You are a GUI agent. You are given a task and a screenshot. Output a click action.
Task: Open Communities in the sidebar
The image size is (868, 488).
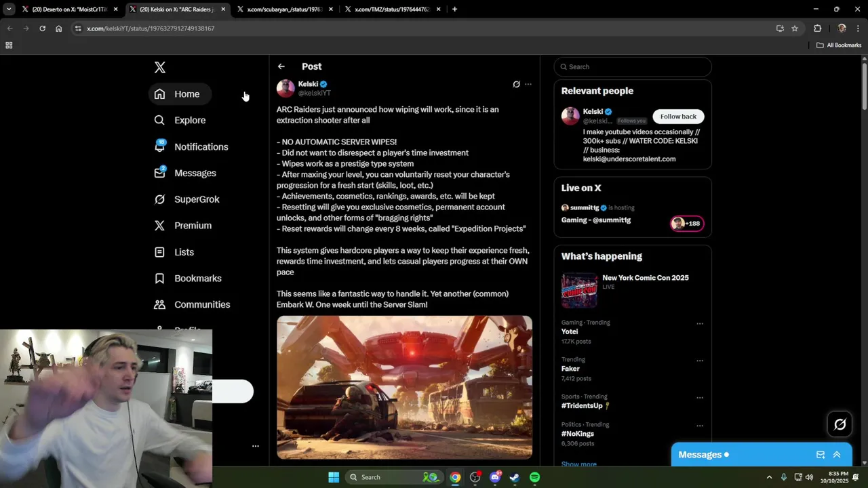tap(192, 304)
